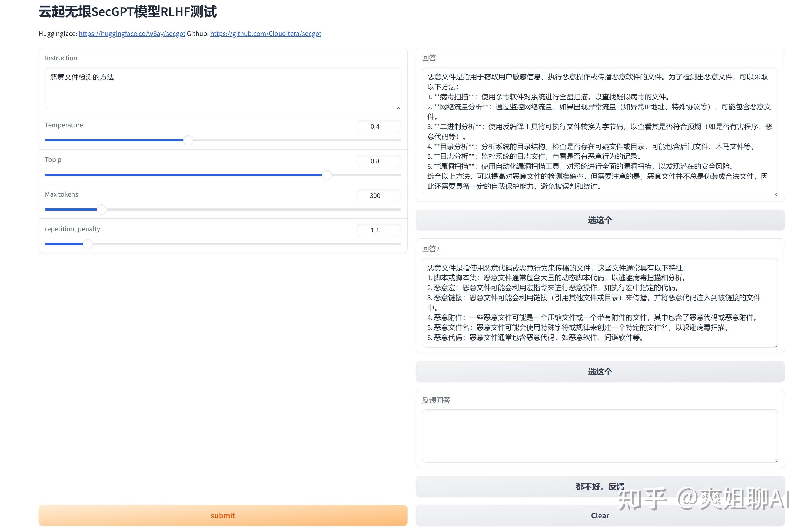Adjust the repetition_penalty slider
Viewport: 811px width, 532px height.
coord(88,244)
